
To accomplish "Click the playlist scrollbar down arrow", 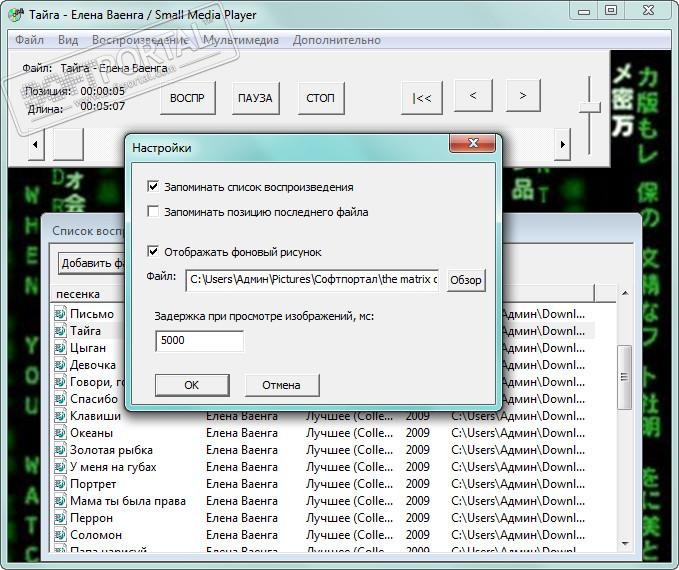I will click(625, 543).
